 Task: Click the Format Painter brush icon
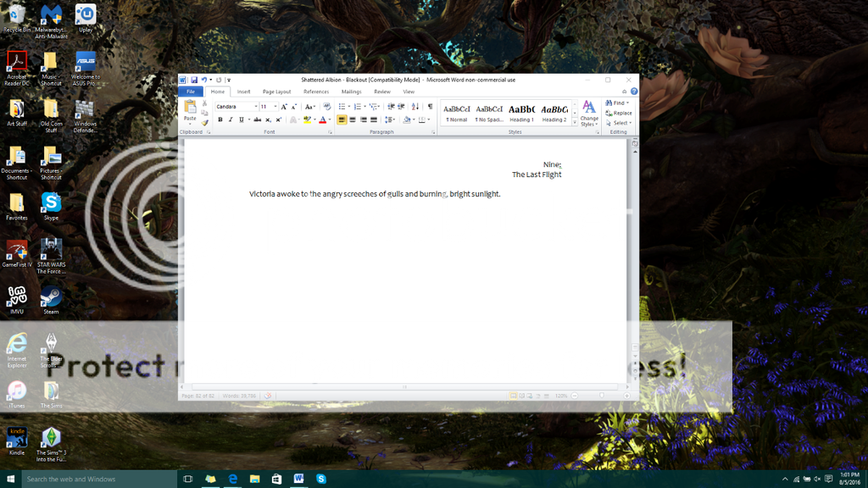[205, 123]
